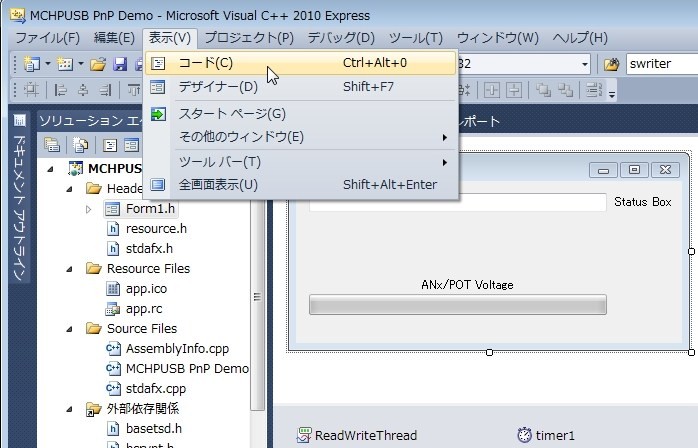Choose 全画面表示(U) in the menu
The image size is (698, 448).
[x=301, y=184]
